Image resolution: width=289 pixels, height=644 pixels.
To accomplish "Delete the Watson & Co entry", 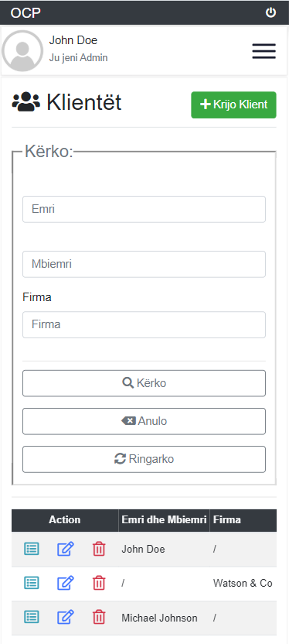I will click(x=99, y=583).
